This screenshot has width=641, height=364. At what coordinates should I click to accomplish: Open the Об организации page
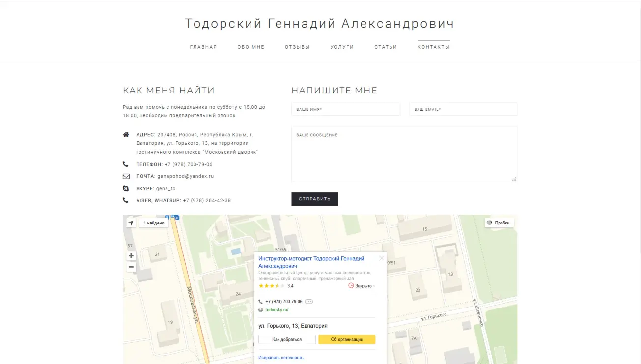[347, 339]
